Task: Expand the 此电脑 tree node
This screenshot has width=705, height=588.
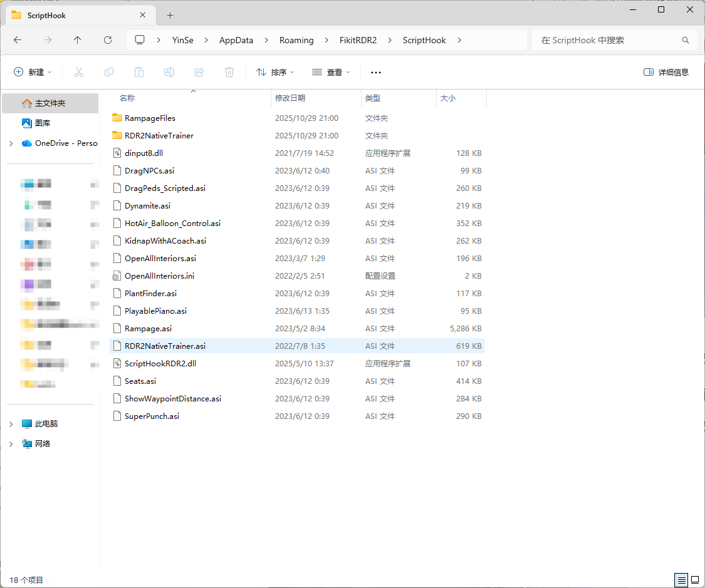Action: 11,424
